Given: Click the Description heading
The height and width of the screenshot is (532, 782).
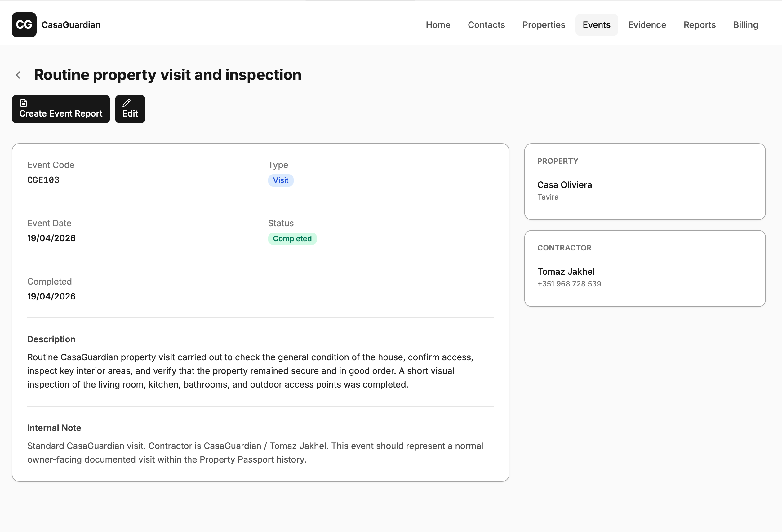Looking at the screenshot, I should tap(51, 339).
